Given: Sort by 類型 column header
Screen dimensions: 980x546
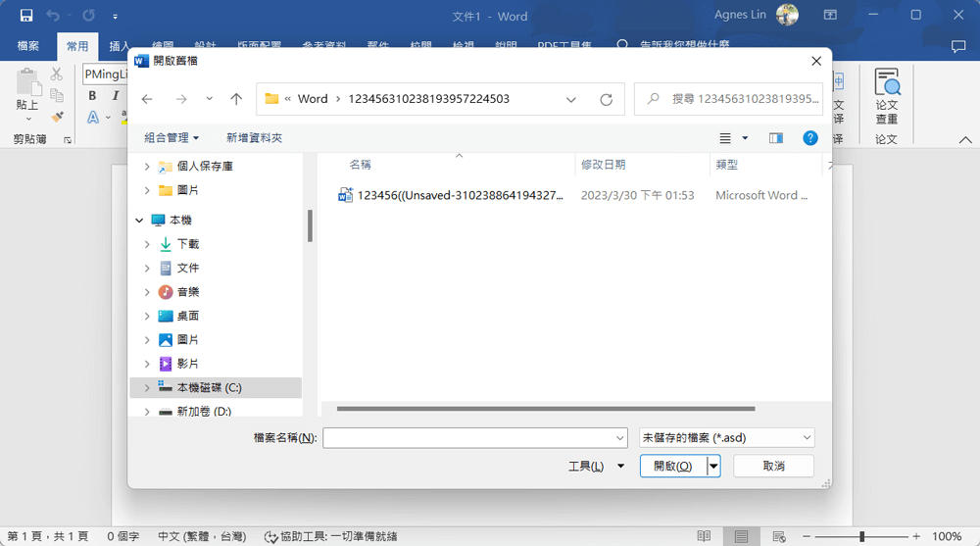Looking at the screenshot, I should pyautogui.click(x=726, y=165).
